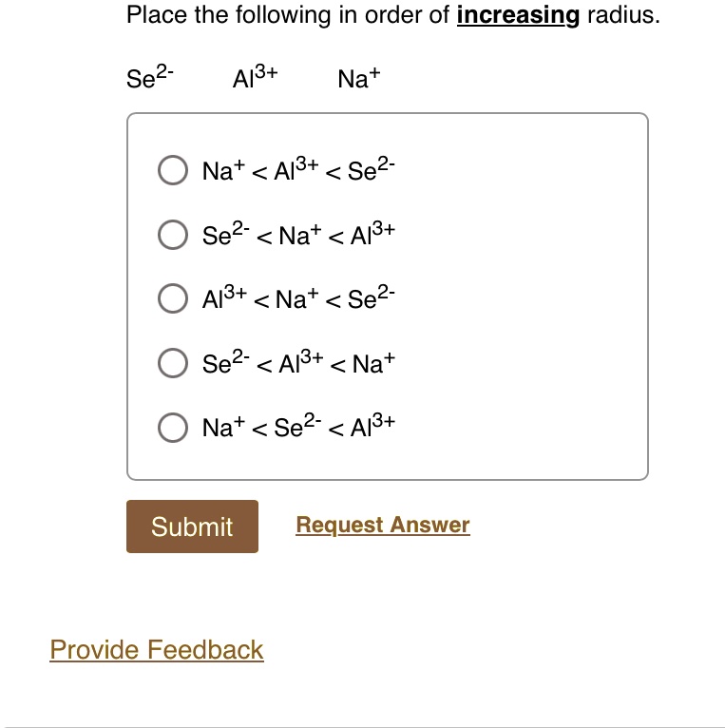Select radio button for Se²⁻ < Na⁺ < Al³⁺

click(x=173, y=235)
